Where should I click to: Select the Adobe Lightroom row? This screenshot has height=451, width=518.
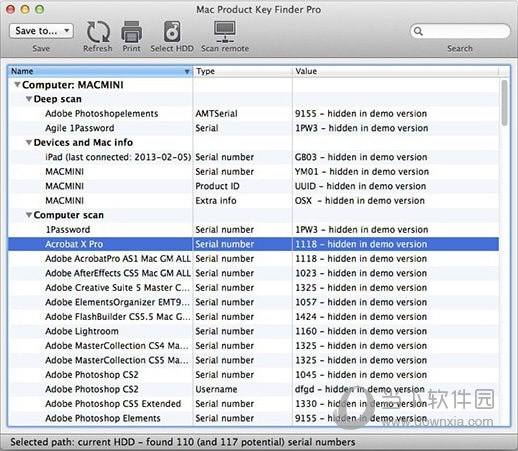[253, 331]
